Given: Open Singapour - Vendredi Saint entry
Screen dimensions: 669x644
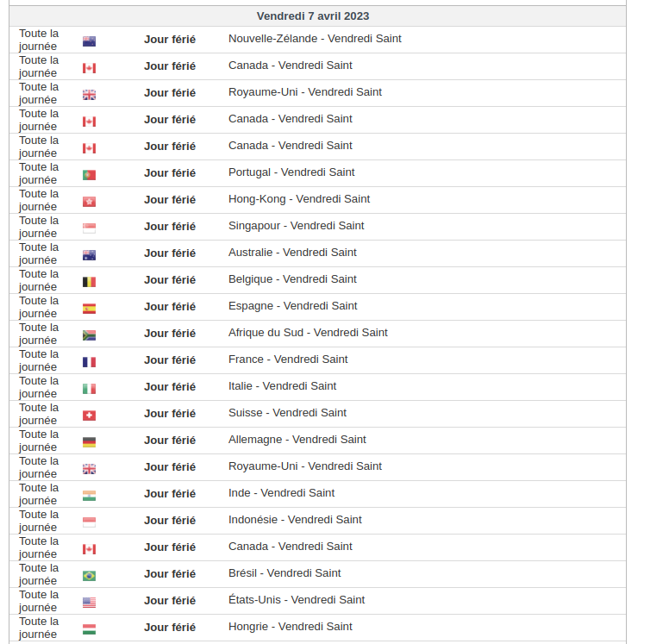Looking at the screenshot, I should click(x=296, y=226).
